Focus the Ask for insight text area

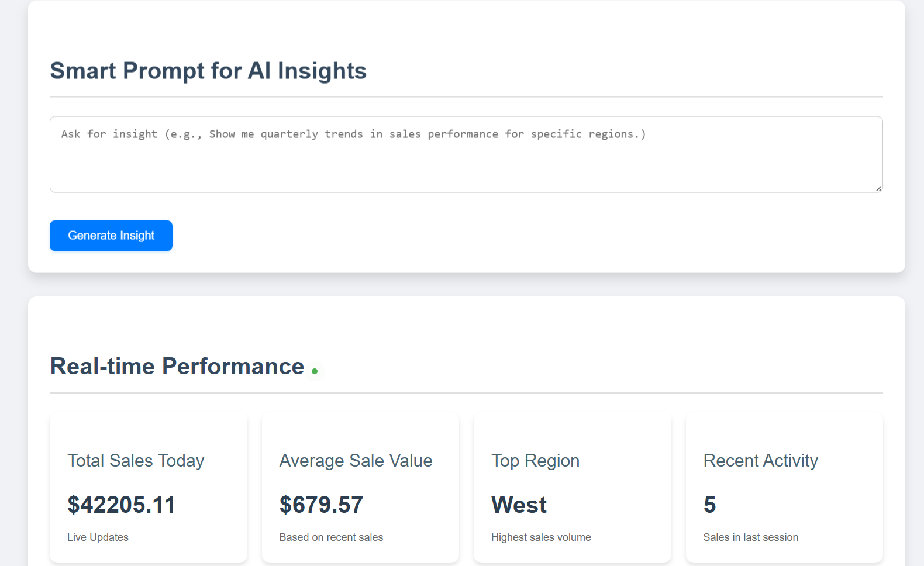[466, 155]
